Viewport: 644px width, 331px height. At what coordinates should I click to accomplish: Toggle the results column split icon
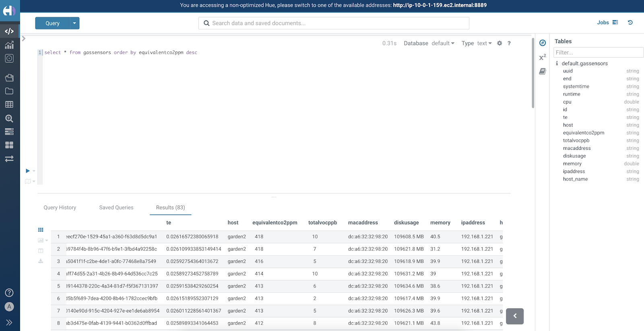41,251
